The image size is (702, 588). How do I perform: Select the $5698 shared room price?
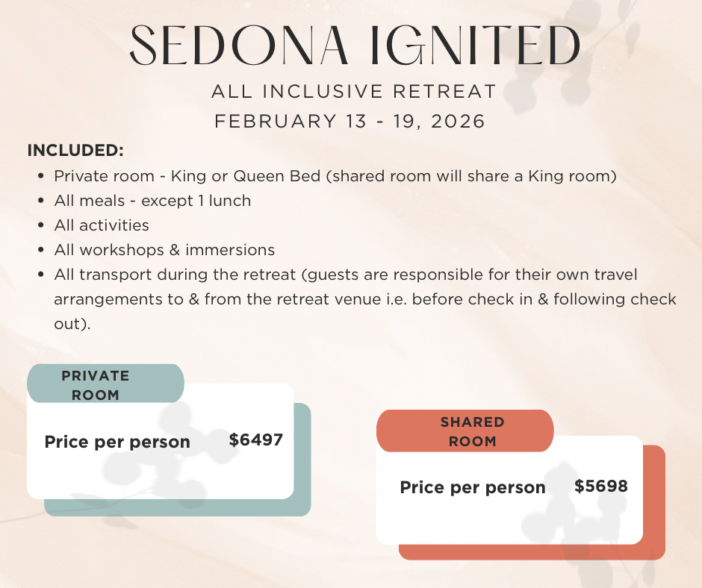pos(601,487)
